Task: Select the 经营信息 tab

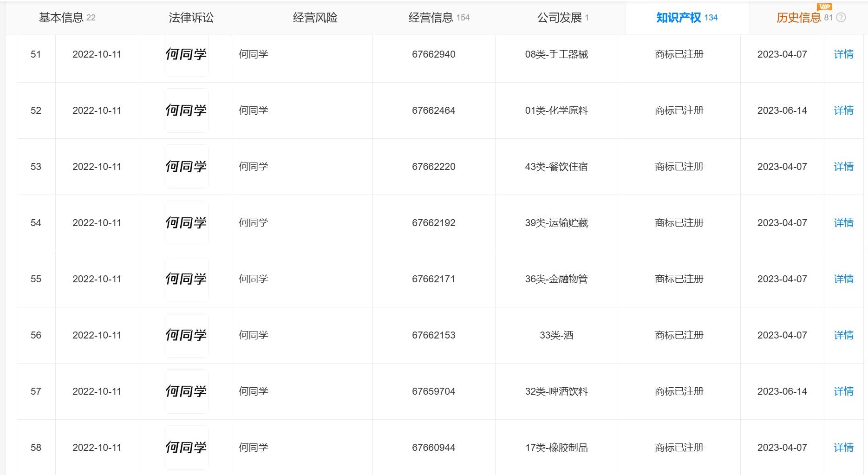Action: 439,18
